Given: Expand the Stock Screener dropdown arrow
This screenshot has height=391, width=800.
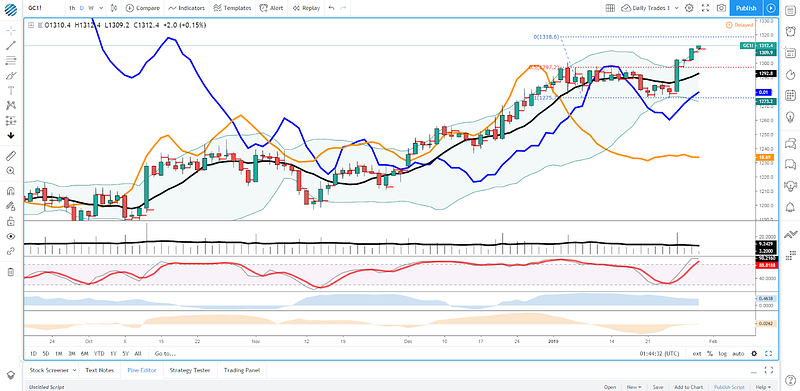Looking at the screenshot, I should (74, 370).
